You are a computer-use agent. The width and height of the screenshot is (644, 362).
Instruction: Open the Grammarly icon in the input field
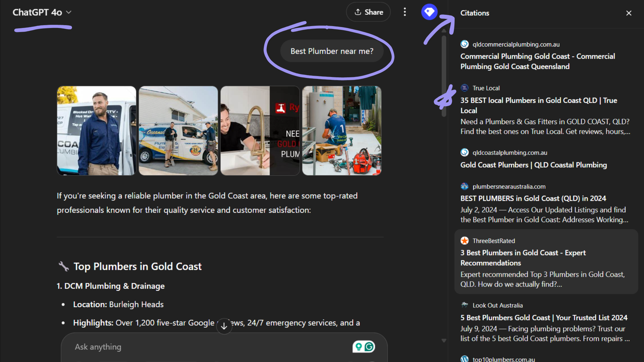pyautogui.click(x=370, y=346)
